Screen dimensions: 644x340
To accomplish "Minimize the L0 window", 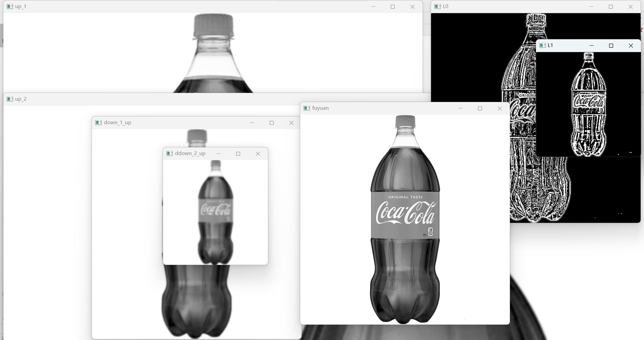I will point(591,7).
